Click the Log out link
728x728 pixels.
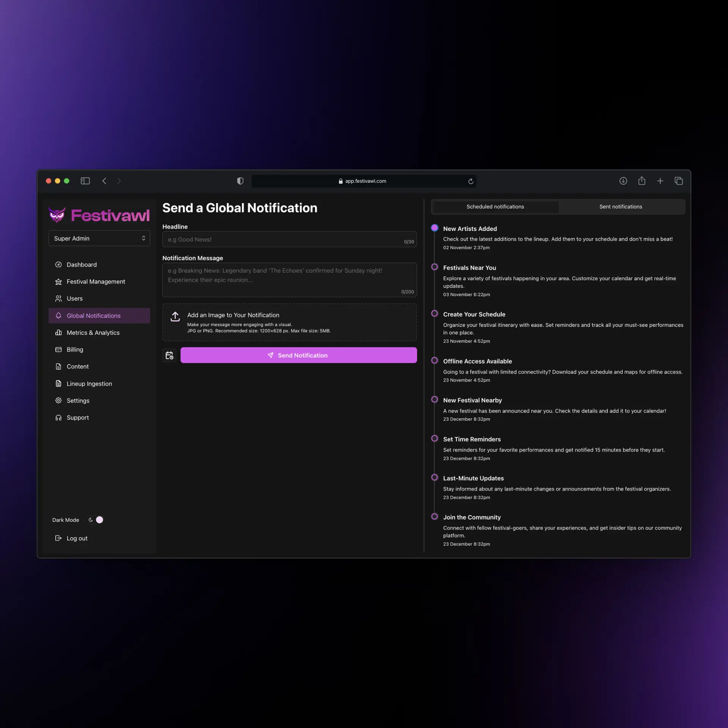point(77,538)
